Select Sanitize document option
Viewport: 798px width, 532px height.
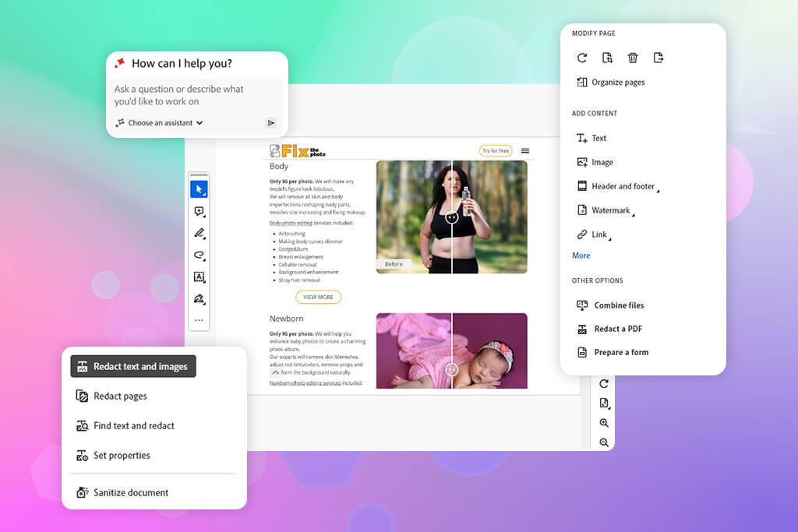point(122,492)
